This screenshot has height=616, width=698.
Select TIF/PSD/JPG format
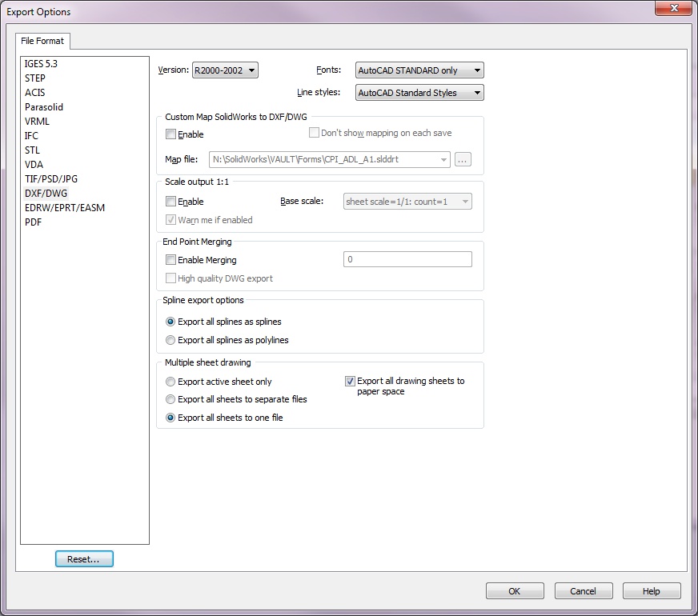51,178
